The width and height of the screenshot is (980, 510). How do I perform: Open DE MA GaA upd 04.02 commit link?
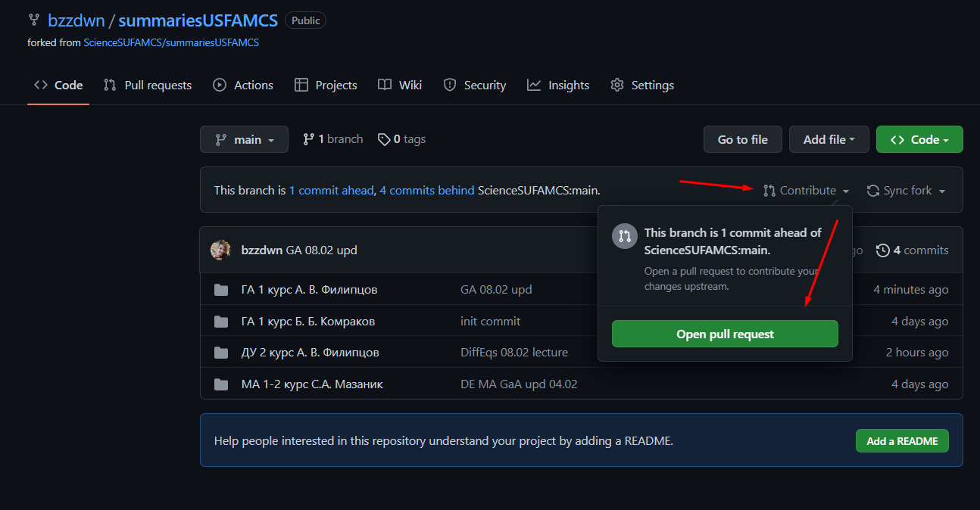[519, 384]
